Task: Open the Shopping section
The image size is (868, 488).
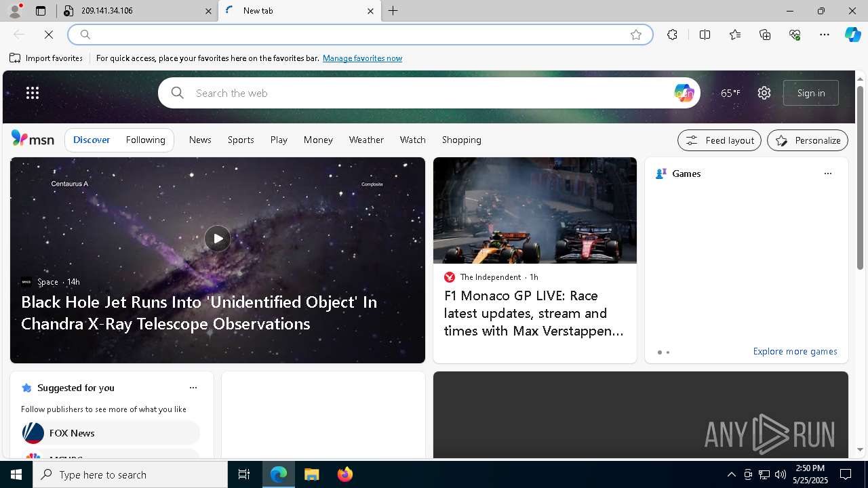Action: click(462, 140)
